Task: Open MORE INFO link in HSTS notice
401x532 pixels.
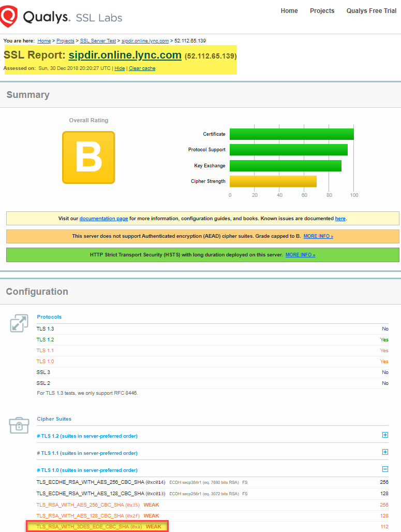Action: 300,255
